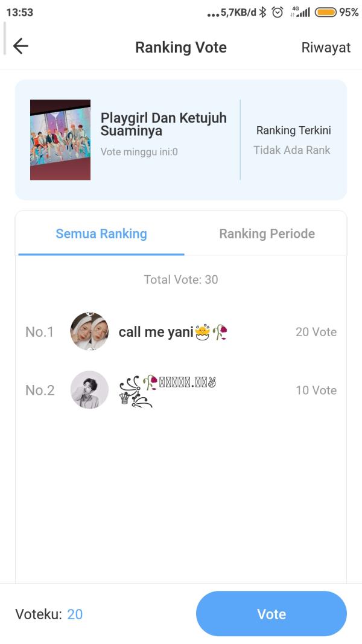
Task: Tap Total Vote: 30 text
Action: coord(181,279)
